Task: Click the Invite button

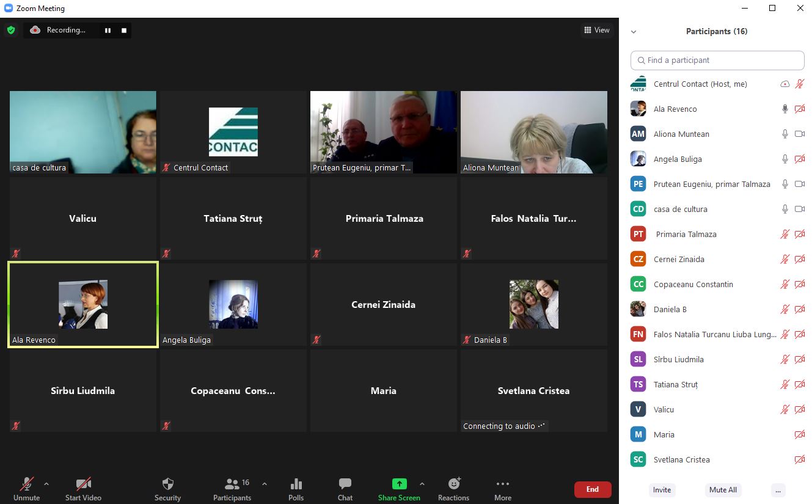Action: (662, 490)
